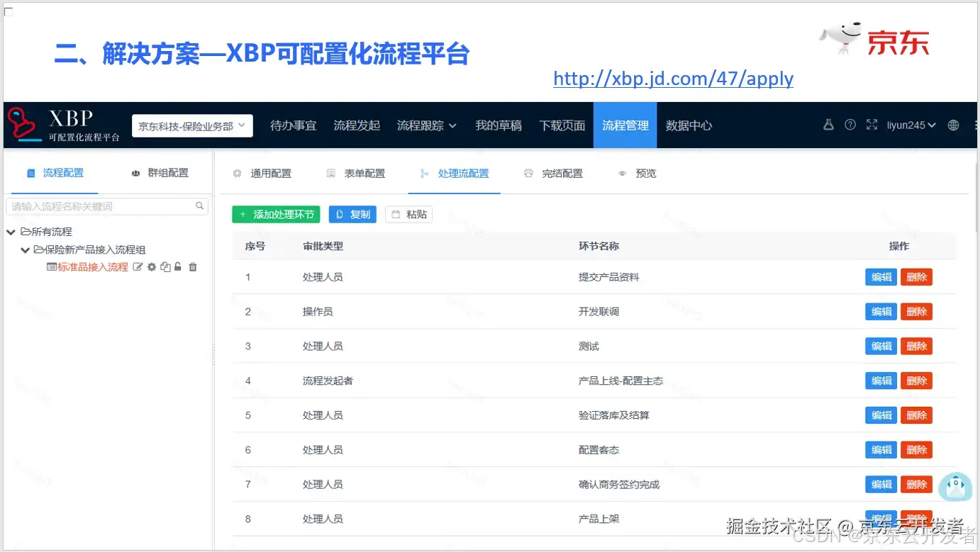Click trash delete icon beside 标准品接入流程
The height and width of the screenshot is (552, 980).
click(x=193, y=267)
